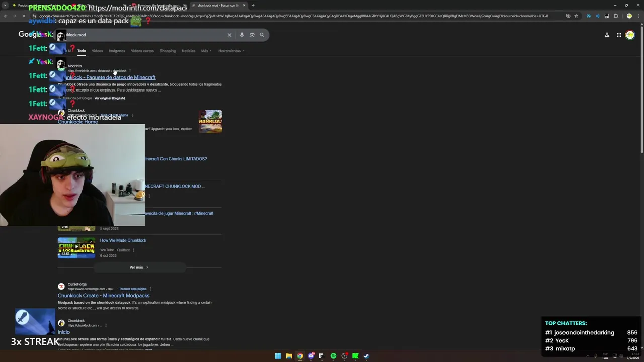This screenshot has width=644, height=362.
Task: Expand more videos with 'Ver más'
Action: point(139,267)
